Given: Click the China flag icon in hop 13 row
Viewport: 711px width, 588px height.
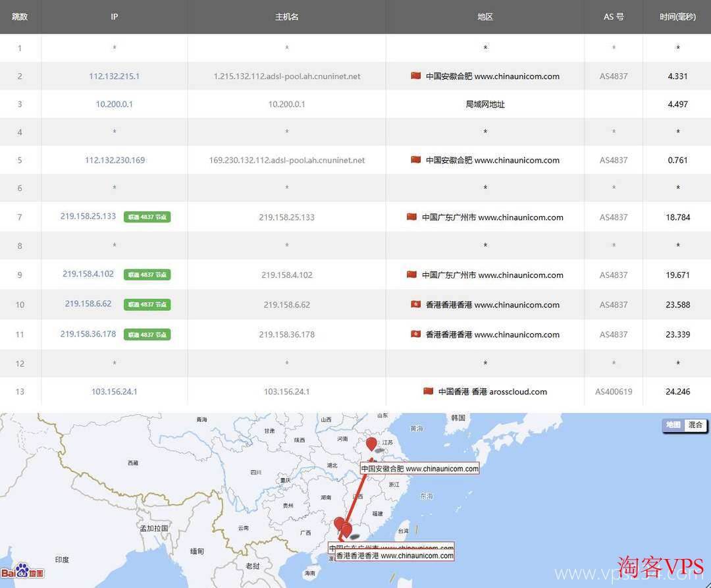Looking at the screenshot, I should point(428,390).
